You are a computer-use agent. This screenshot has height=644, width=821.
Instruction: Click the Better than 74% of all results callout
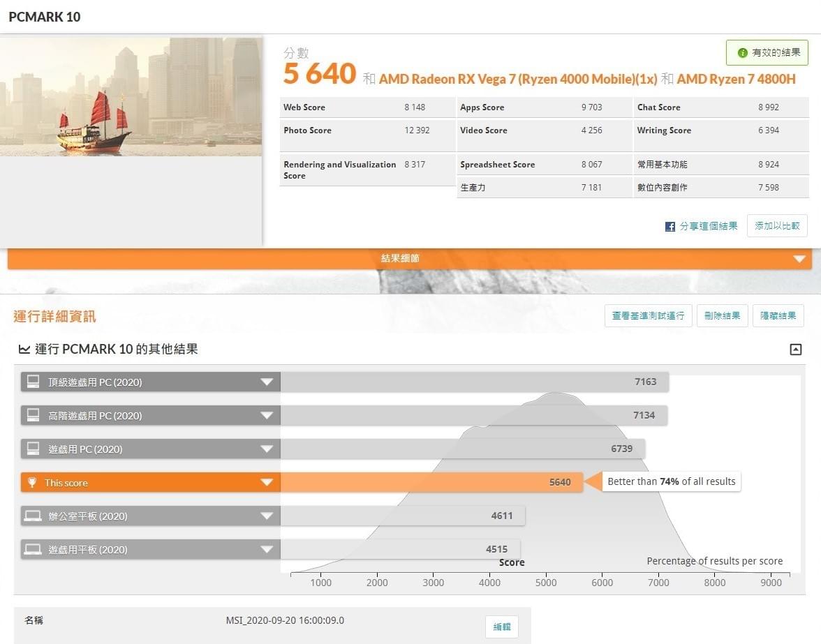coord(672,481)
